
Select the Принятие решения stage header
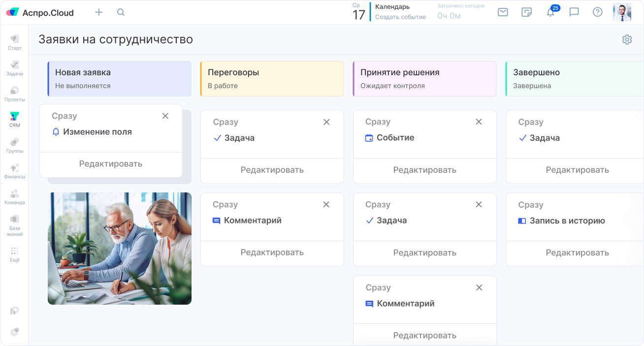click(424, 78)
